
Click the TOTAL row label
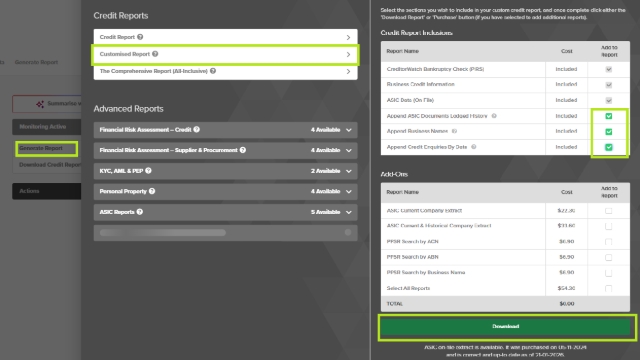click(x=395, y=304)
